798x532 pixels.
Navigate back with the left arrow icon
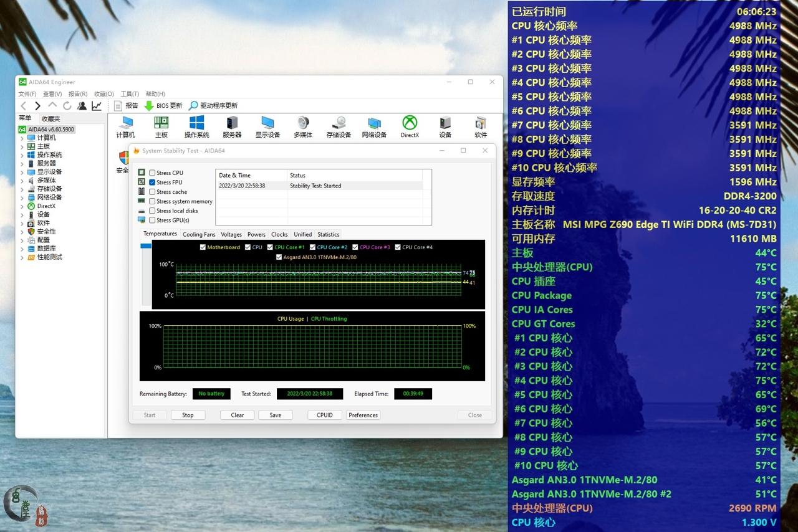pos(24,106)
